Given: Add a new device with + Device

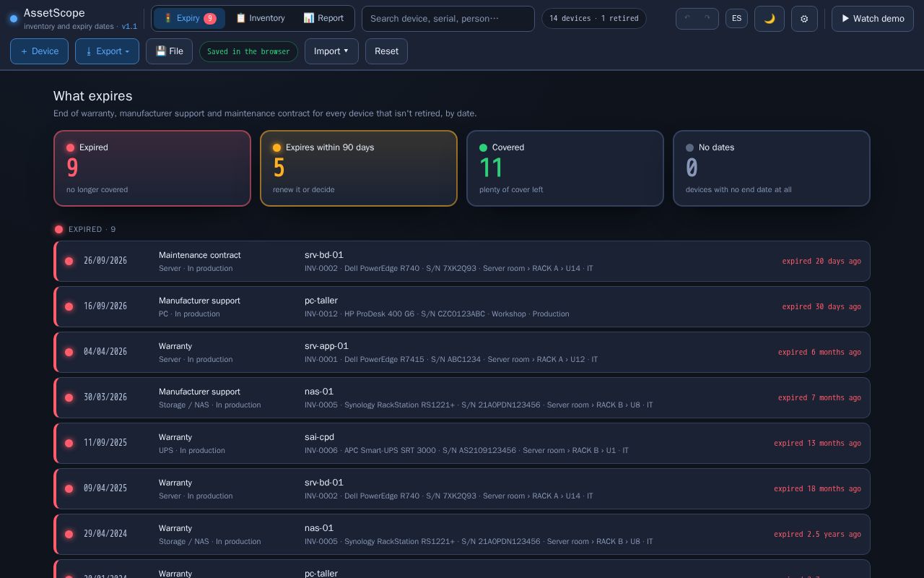Looking at the screenshot, I should (x=40, y=51).
